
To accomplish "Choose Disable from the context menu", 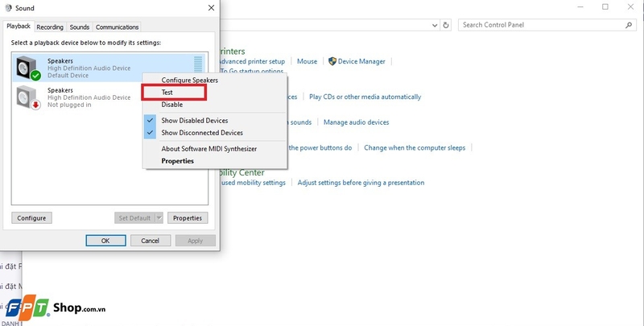I will coord(171,105).
